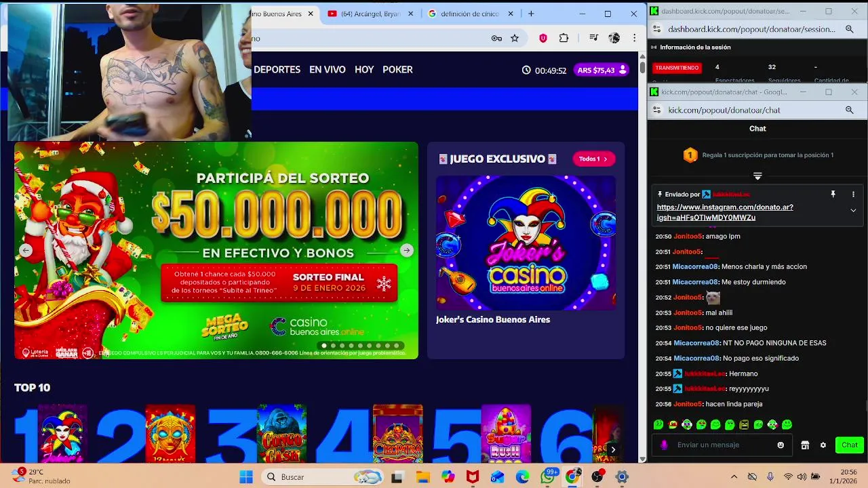Click the $50.000.000 sorteo banner

(216, 250)
